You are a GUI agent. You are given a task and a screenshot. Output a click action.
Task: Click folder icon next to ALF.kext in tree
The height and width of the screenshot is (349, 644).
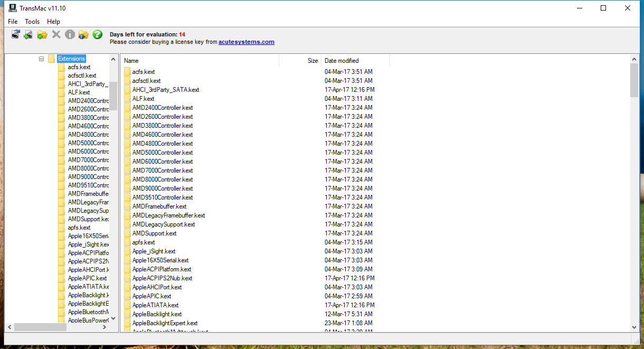tap(61, 92)
